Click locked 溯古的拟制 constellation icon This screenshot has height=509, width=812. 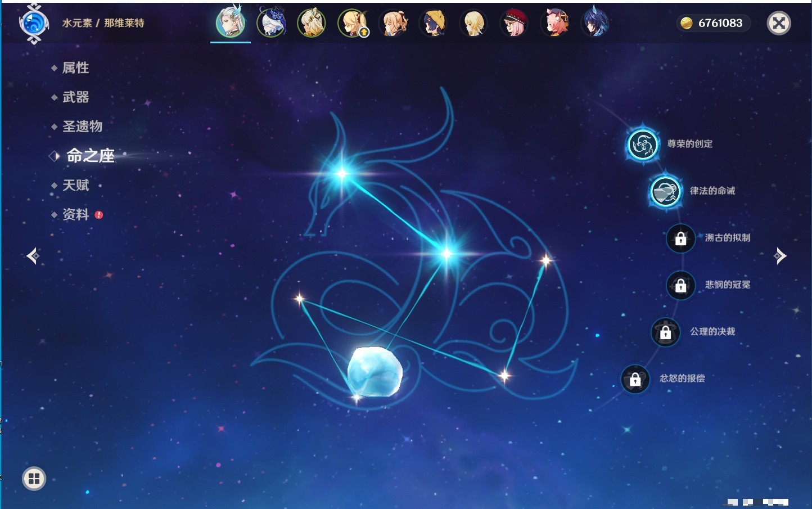(x=680, y=238)
